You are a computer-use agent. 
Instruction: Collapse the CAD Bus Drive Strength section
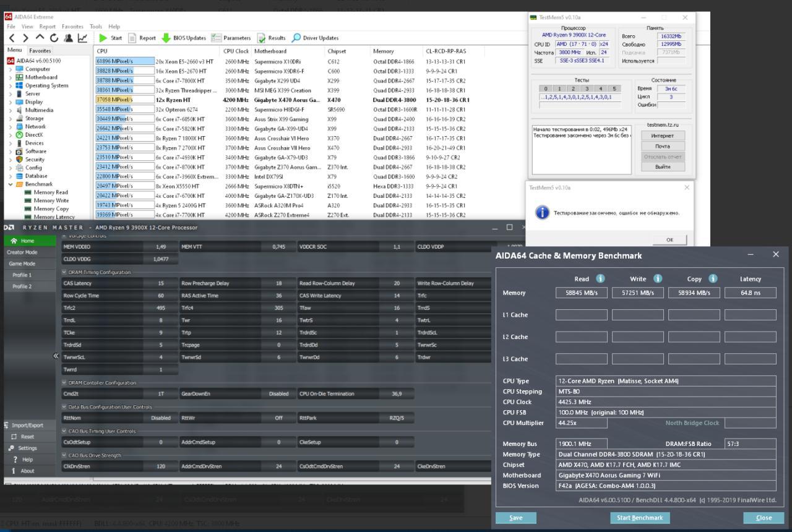(x=65, y=455)
